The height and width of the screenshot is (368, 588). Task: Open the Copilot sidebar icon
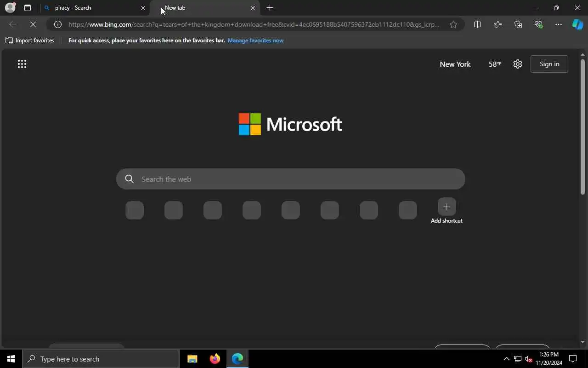[x=577, y=24]
